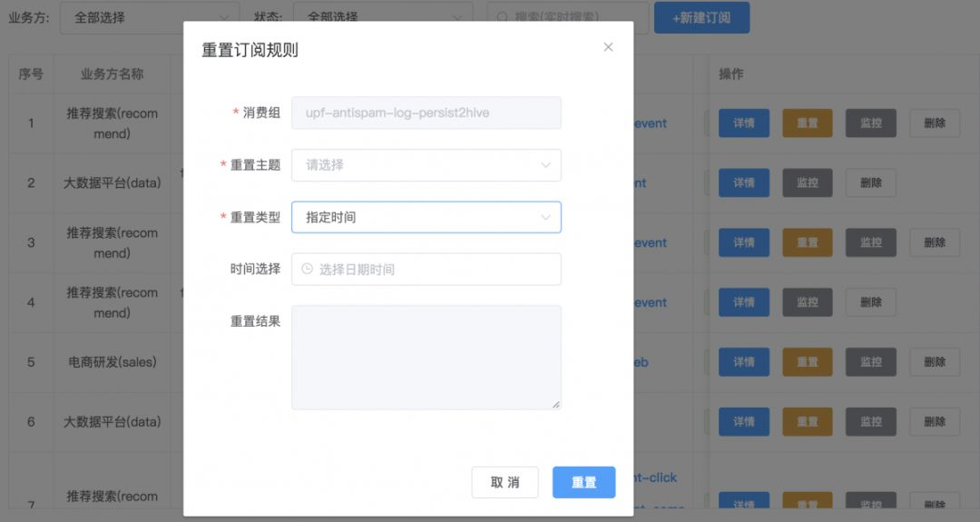The image size is (980, 522).
Task: Click the 重置结果 text area
Action: click(x=426, y=358)
